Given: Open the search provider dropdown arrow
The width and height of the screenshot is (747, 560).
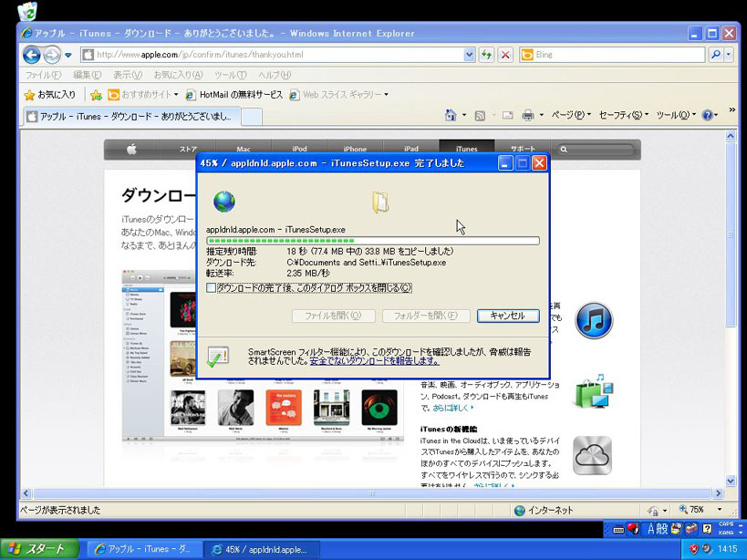Looking at the screenshot, I should coord(728,55).
